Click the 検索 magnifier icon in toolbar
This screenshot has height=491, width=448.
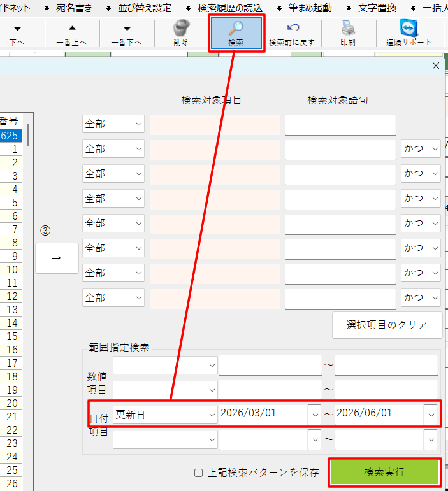(236, 29)
